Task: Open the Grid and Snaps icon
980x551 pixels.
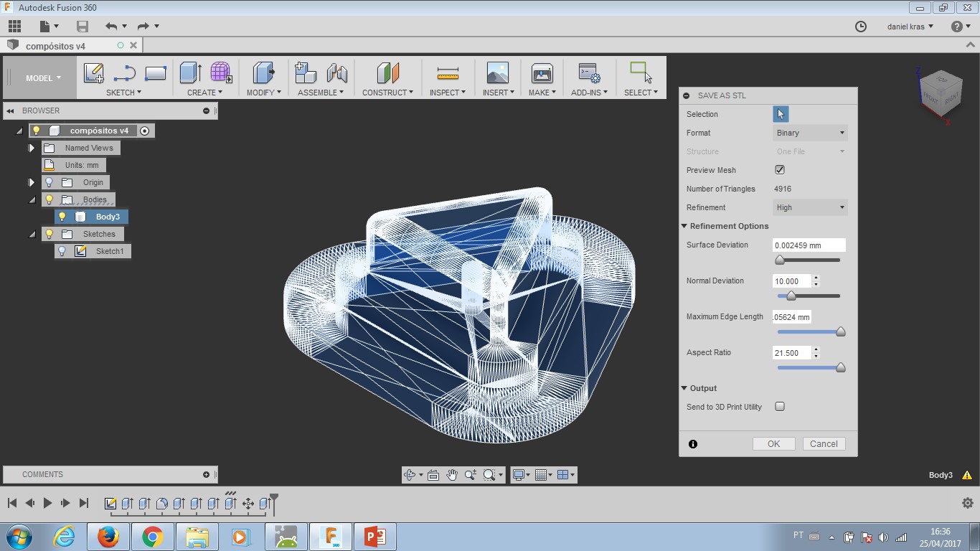Action: pos(541,475)
